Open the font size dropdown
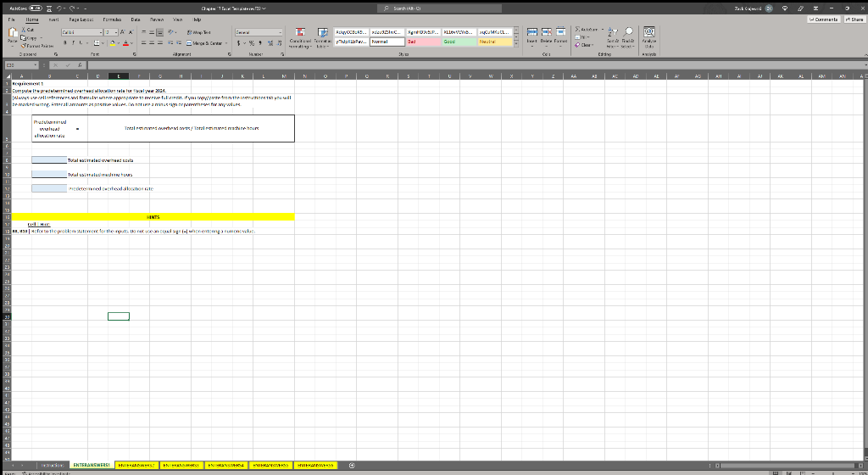Image resolution: width=868 pixels, height=475 pixels. [x=116, y=33]
